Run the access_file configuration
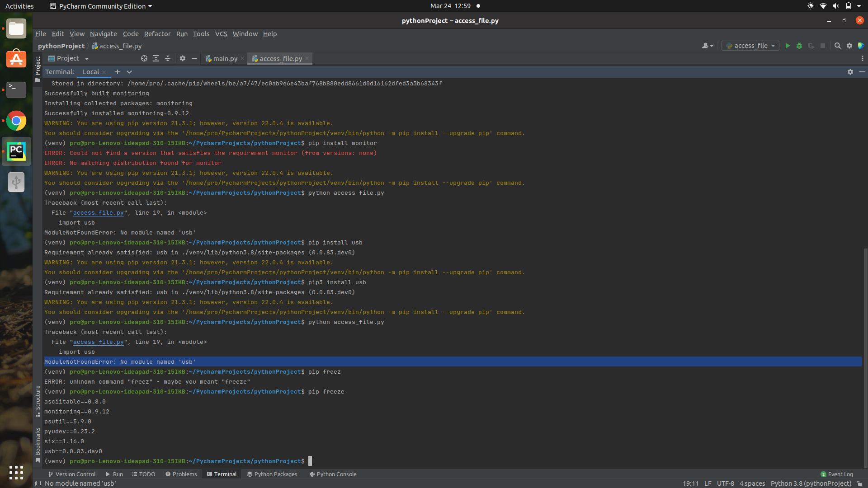Screen dimensions: 868x488 point(788,46)
